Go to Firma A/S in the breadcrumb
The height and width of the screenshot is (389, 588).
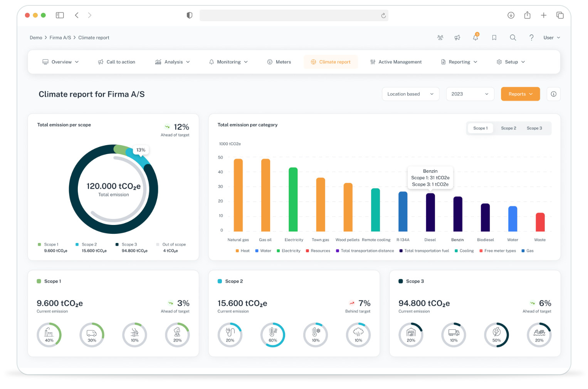click(x=60, y=37)
